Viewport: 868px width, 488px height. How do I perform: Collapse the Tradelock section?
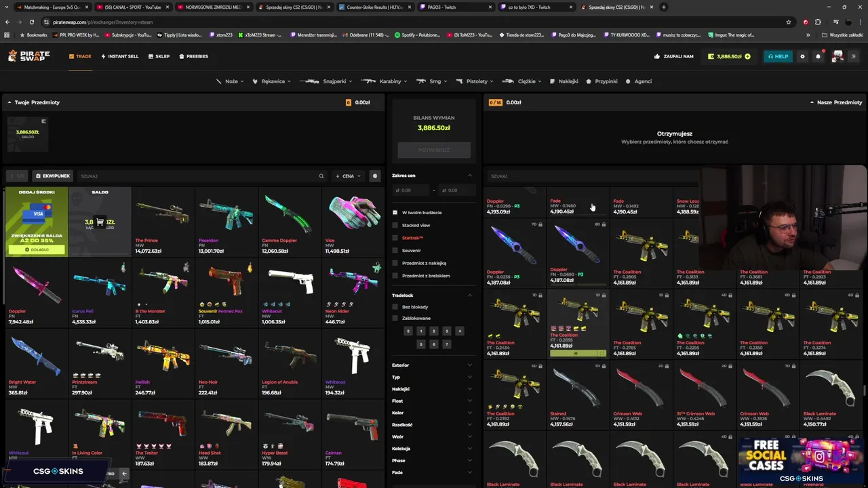[469, 296]
